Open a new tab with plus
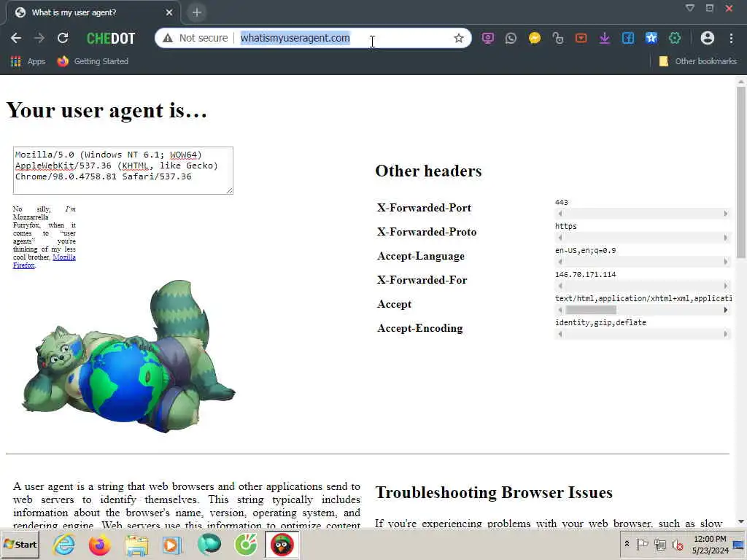 (197, 12)
